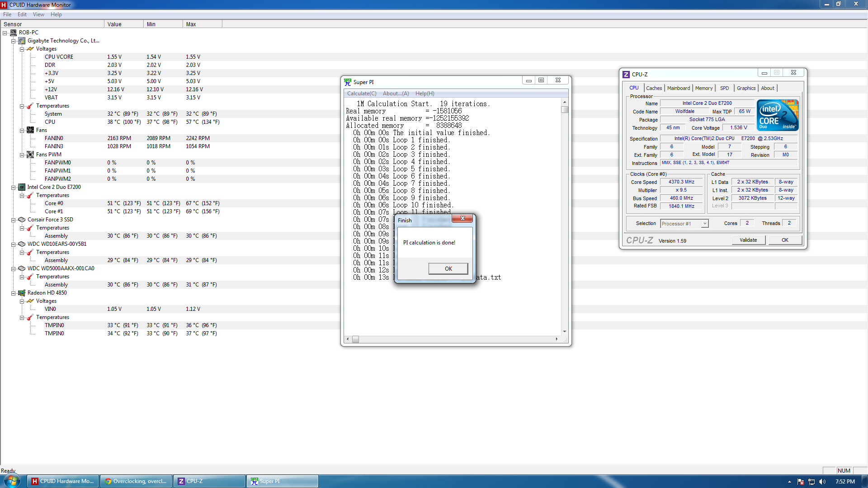This screenshot has width=868, height=488.
Task: Open About...(A) in Super PI
Action: pyautogui.click(x=396, y=94)
